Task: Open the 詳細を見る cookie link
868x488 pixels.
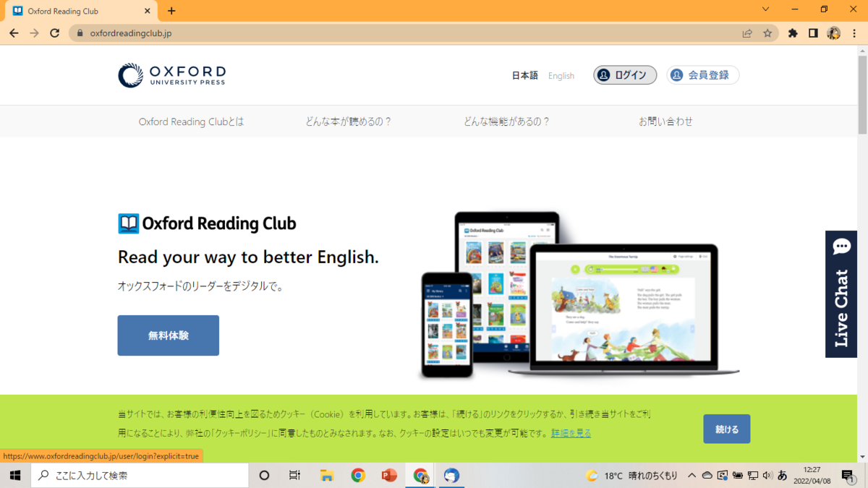Action: [x=571, y=433]
